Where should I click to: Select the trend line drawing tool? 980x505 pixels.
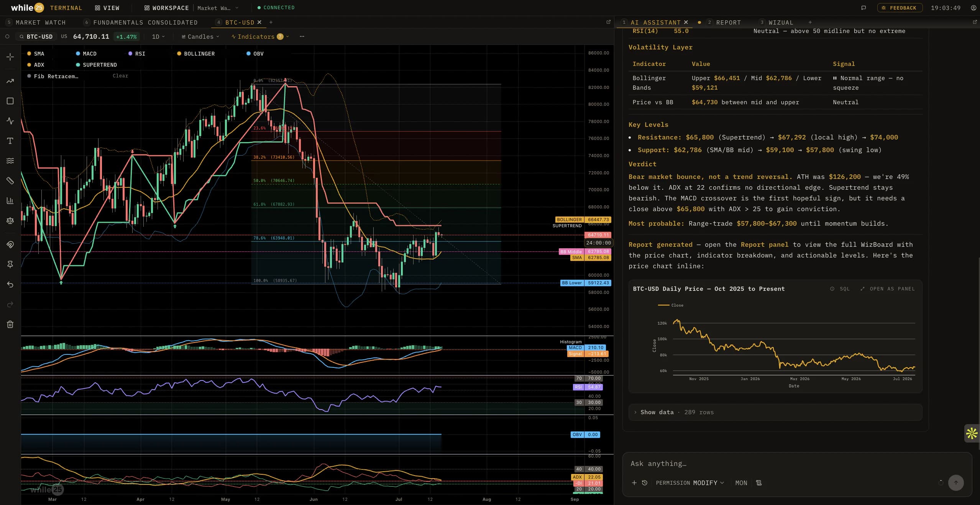tap(10, 81)
